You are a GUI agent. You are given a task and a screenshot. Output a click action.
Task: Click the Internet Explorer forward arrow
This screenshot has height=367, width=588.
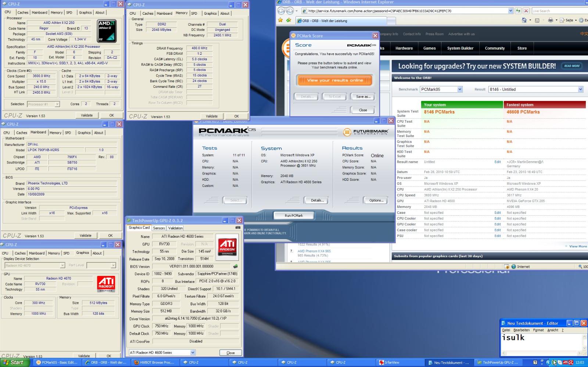290,11
